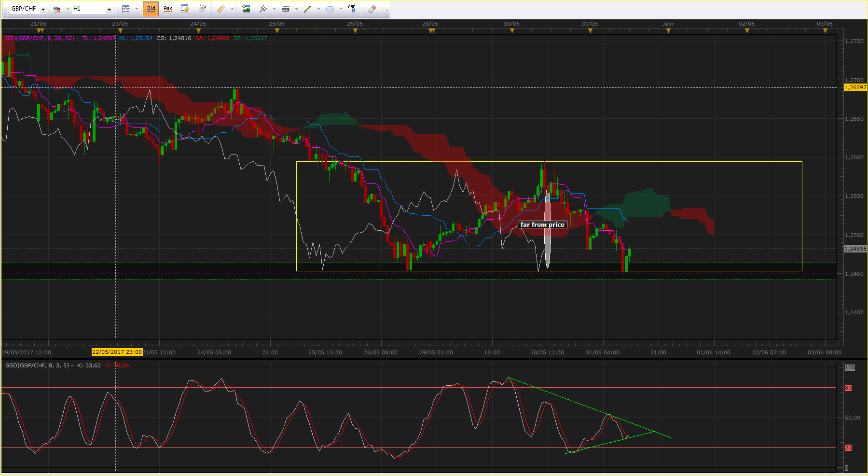Click the D: stochastic value in red
Image resolution: width=868 pixels, height=476 pixels.
click(117, 365)
